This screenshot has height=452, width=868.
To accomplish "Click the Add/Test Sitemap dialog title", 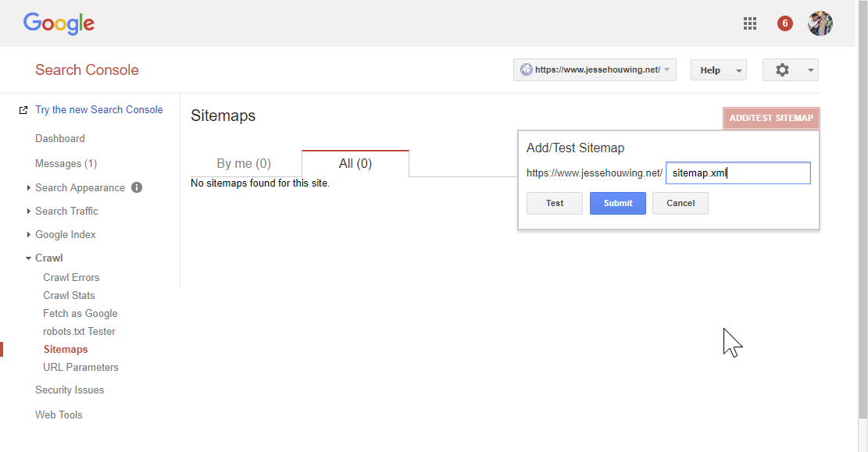I will pyautogui.click(x=575, y=148).
